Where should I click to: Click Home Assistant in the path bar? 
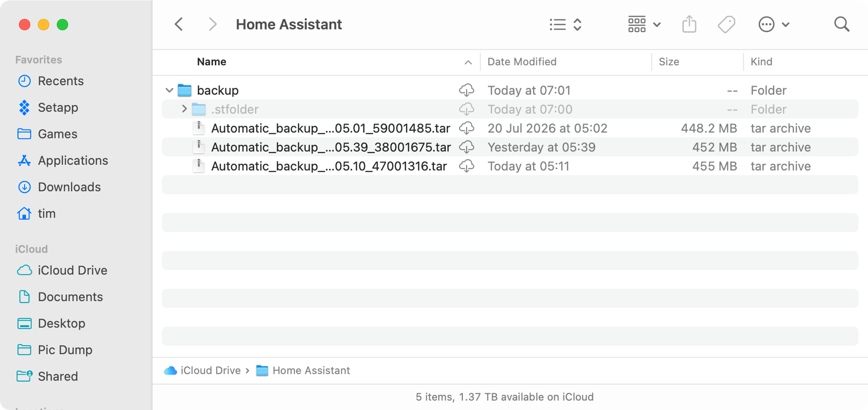(303, 371)
